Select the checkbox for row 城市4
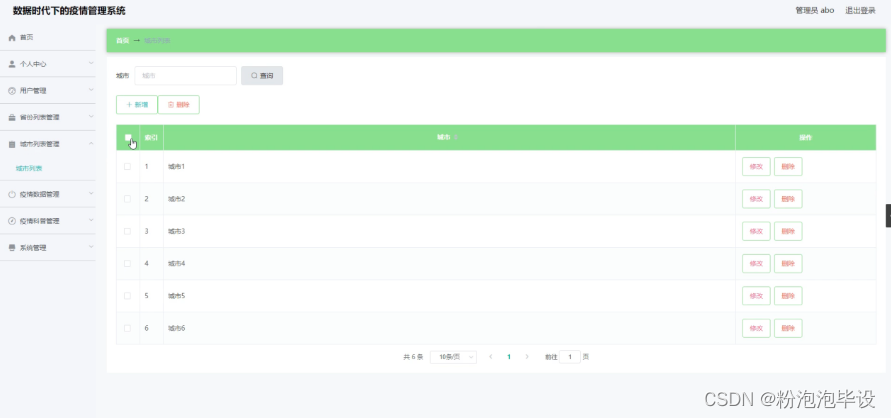 point(127,263)
